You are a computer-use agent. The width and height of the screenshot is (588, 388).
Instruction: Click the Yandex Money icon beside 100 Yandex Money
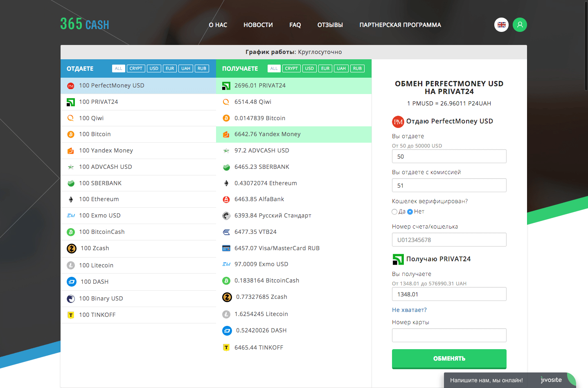tap(71, 151)
